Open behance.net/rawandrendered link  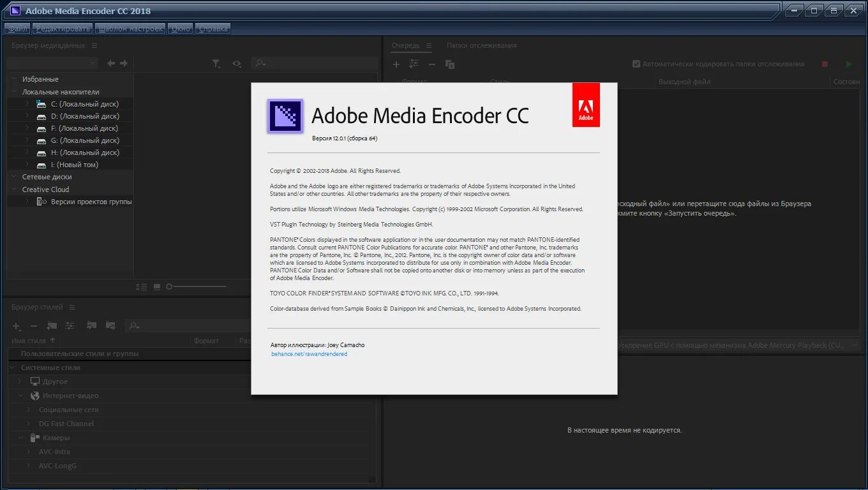309,353
